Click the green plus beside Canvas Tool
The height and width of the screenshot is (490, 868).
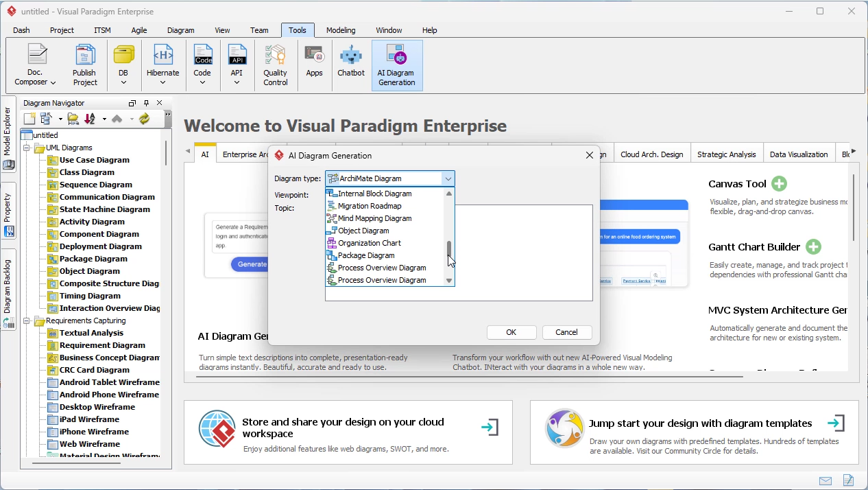pyautogui.click(x=779, y=184)
